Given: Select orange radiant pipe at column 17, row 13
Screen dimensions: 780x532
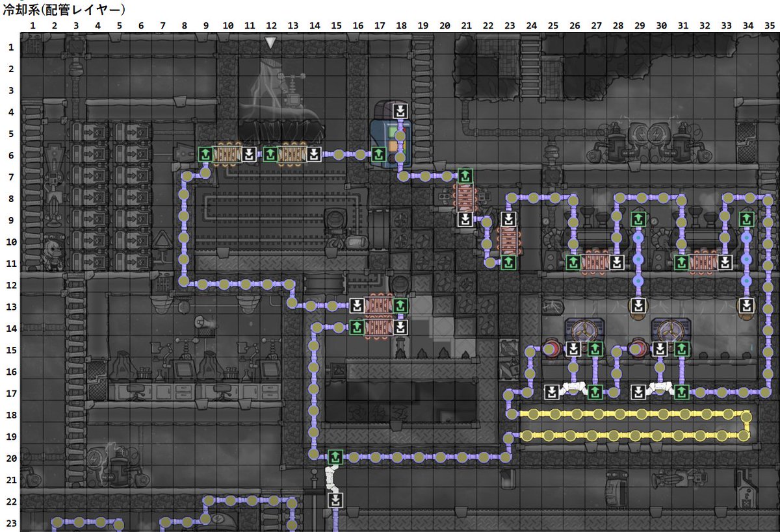Looking at the screenshot, I should coord(379,305).
